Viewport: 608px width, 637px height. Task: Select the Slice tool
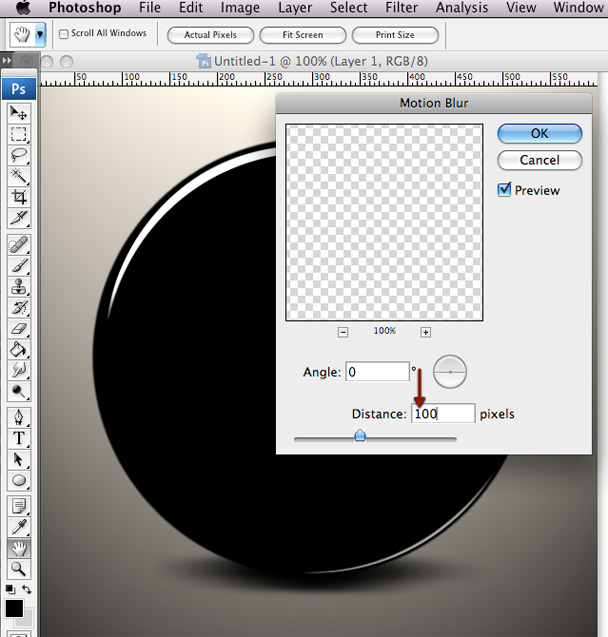18,218
